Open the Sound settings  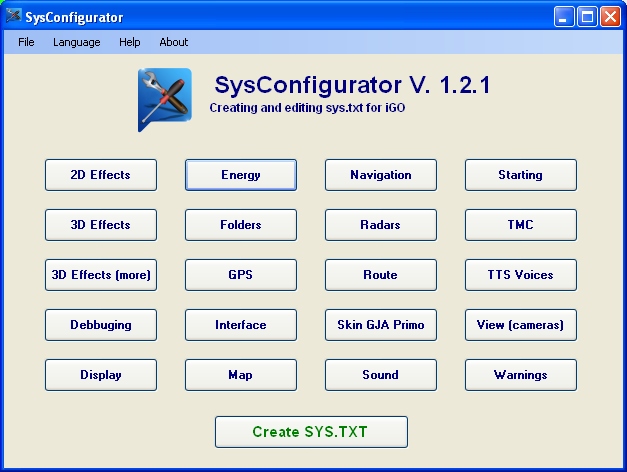(381, 375)
